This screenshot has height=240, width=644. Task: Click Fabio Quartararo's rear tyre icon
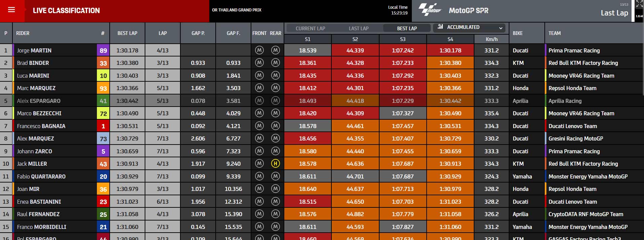(275, 176)
